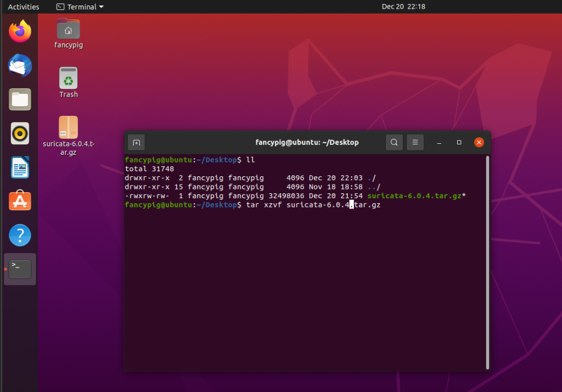Select the Terminal icon in dock

[20, 269]
